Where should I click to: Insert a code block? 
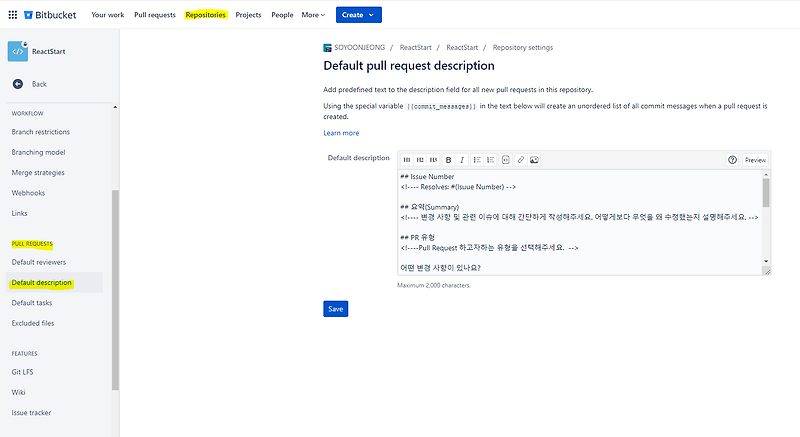point(506,160)
